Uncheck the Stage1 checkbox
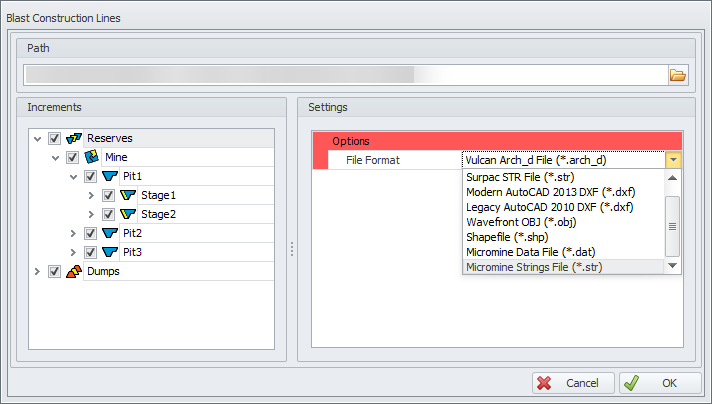 click(108, 195)
